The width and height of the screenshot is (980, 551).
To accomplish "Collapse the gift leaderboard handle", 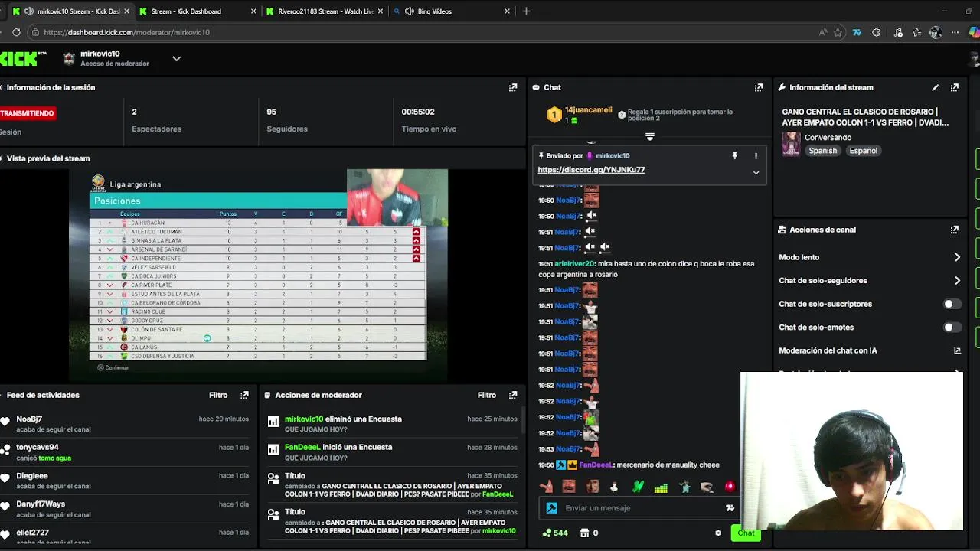I will tap(650, 137).
